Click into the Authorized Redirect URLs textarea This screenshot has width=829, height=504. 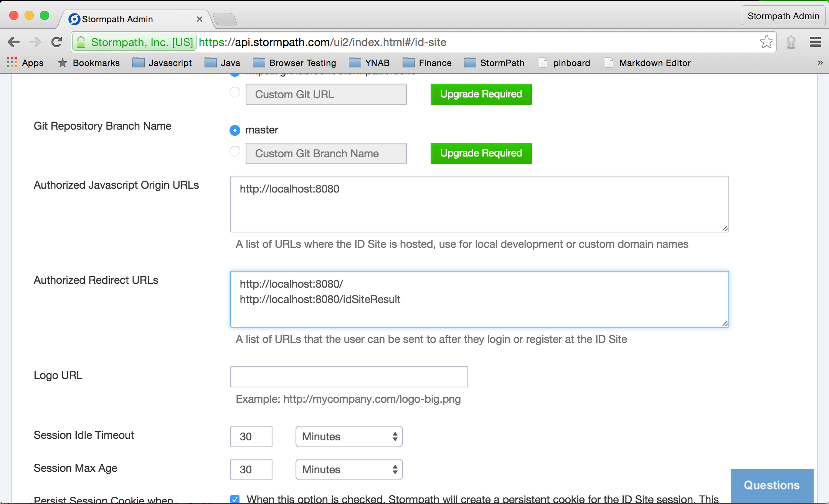[480, 299]
